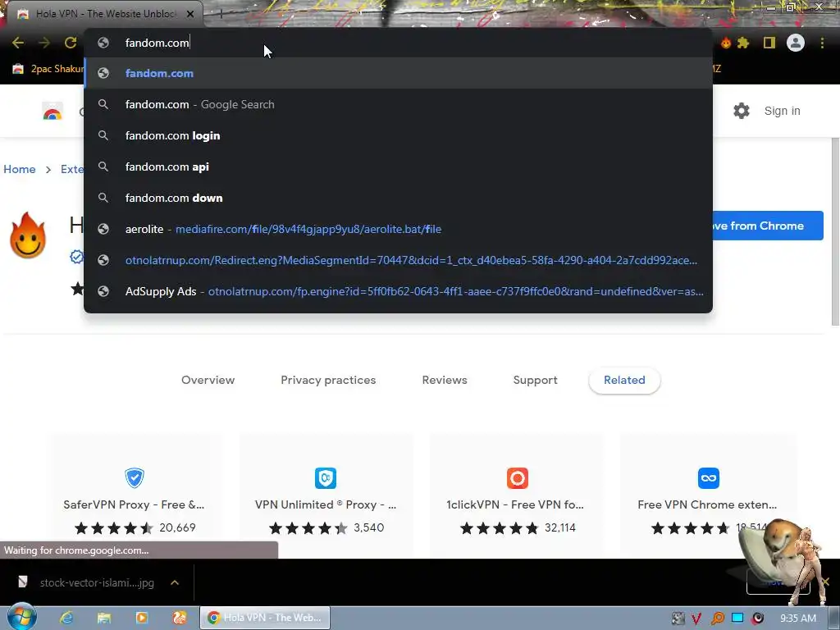The image size is (840, 630).
Task: Choose the fandom.com api suggestion
Action: [x=398, y=167]
